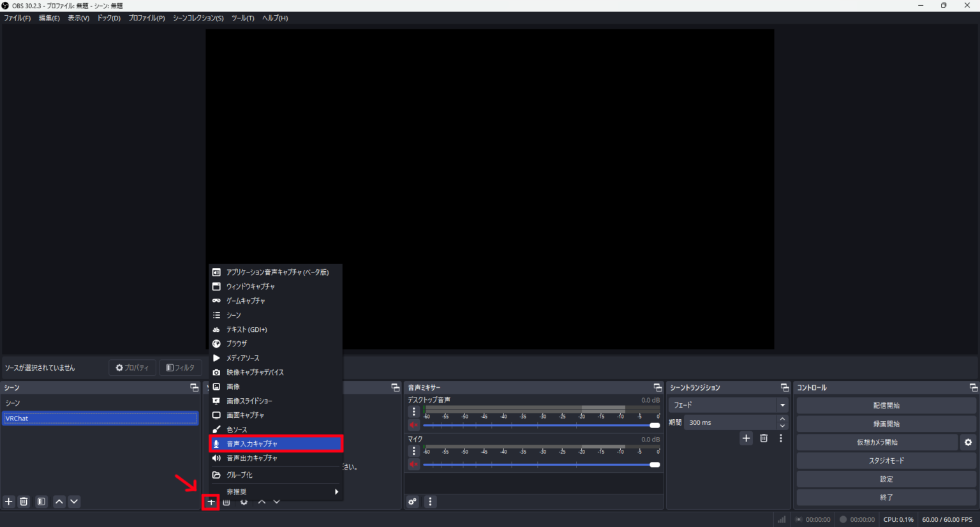The width and height of the screenshot is (980, 527).
Task: Move the VRChat scene up
Action: tap(58, 501)
